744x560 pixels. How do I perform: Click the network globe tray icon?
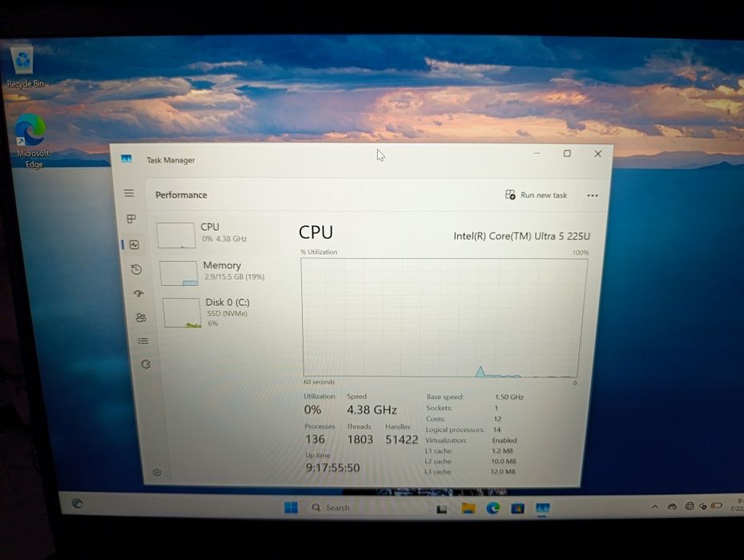tap(690, 506)
